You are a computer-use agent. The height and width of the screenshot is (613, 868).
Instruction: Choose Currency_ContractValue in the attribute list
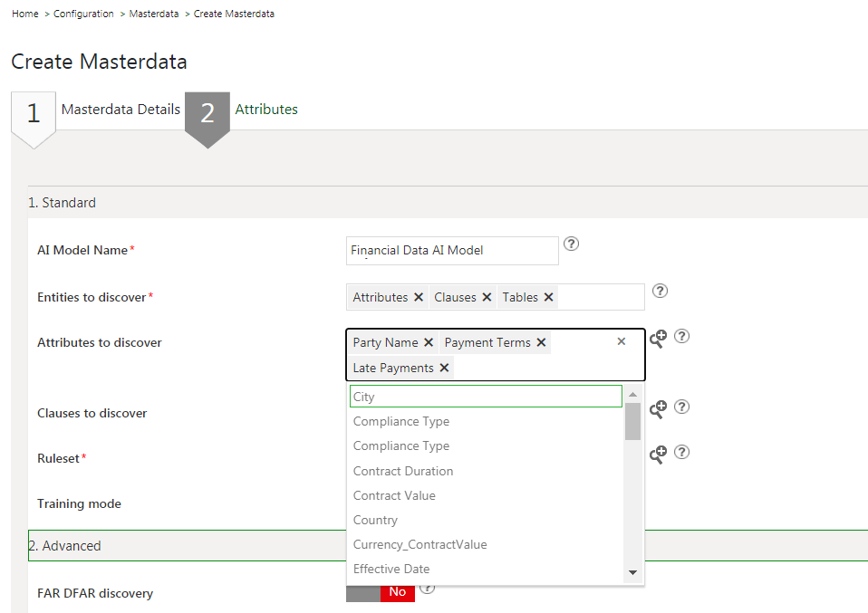(420, 544)
